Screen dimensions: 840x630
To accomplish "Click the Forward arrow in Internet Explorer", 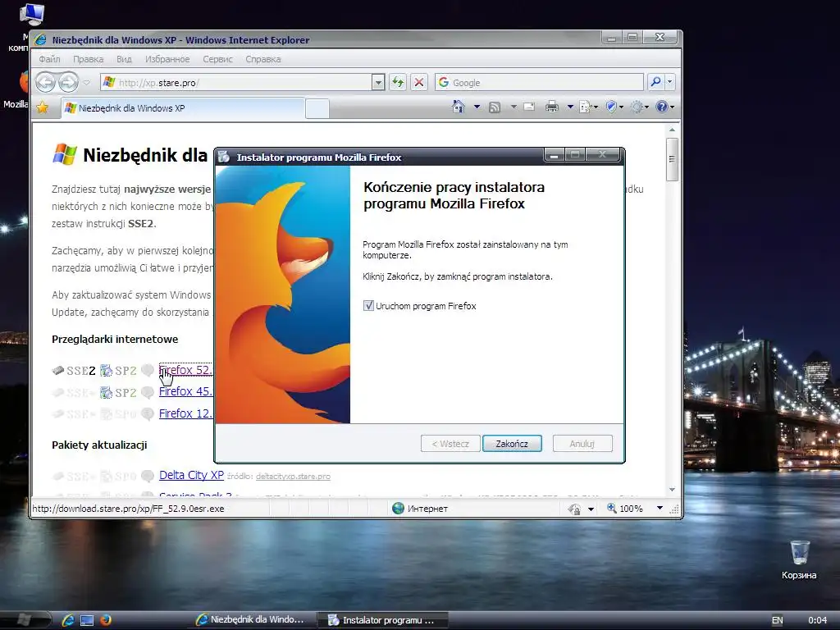I will 68,83.
